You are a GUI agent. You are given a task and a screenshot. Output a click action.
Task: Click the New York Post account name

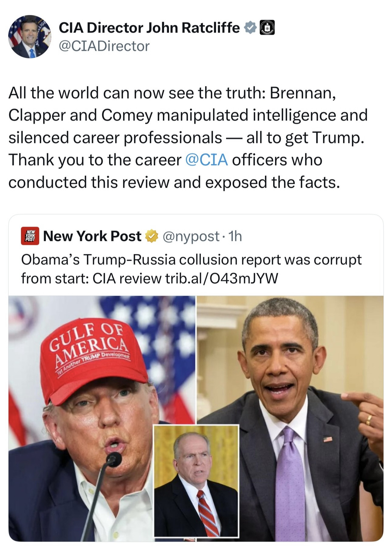pos(92,236)
